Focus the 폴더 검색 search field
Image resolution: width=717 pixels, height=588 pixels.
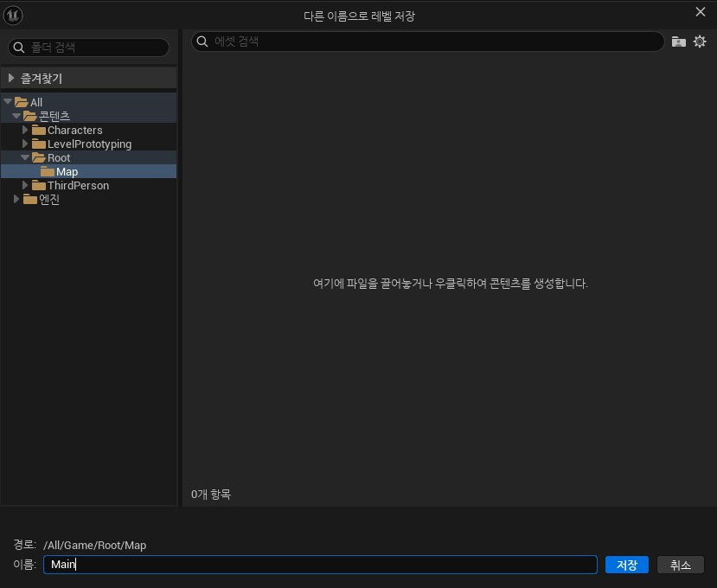(89, 48)
